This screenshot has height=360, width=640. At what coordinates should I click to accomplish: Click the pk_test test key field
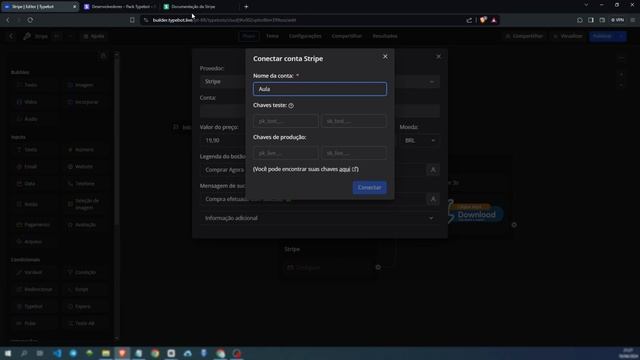[286, 121]
